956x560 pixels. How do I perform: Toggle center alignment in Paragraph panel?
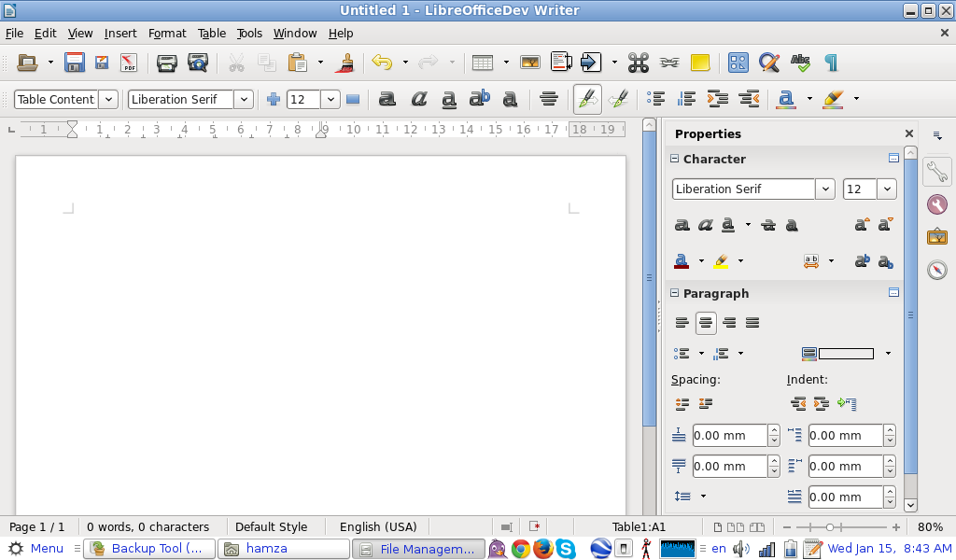[707, 323]
